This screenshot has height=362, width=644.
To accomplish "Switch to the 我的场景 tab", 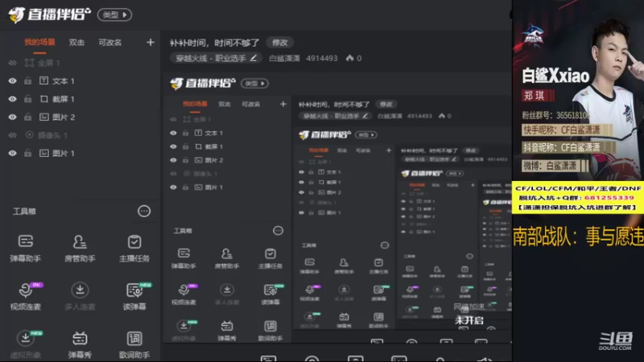I will pyautogui.click(x=39, y=43).
